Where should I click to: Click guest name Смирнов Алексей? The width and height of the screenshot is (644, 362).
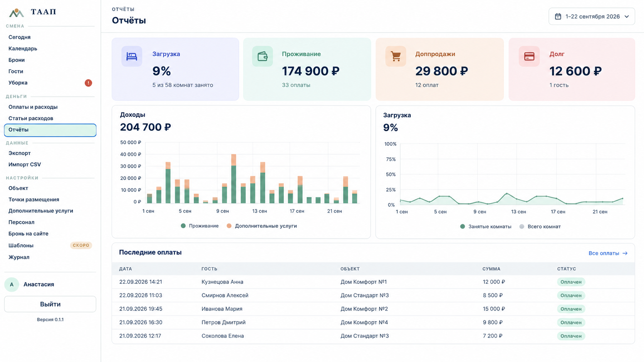[x=225, y=295]
